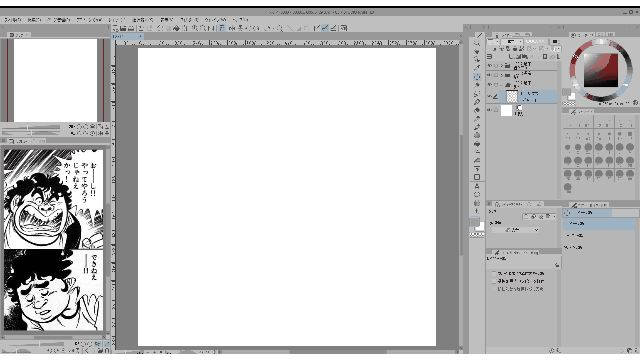Tick the first checkbox in lower-right options panel
The height and width of the screenshot is (360, 640).
pyautogui.click(x=494, y=273)
